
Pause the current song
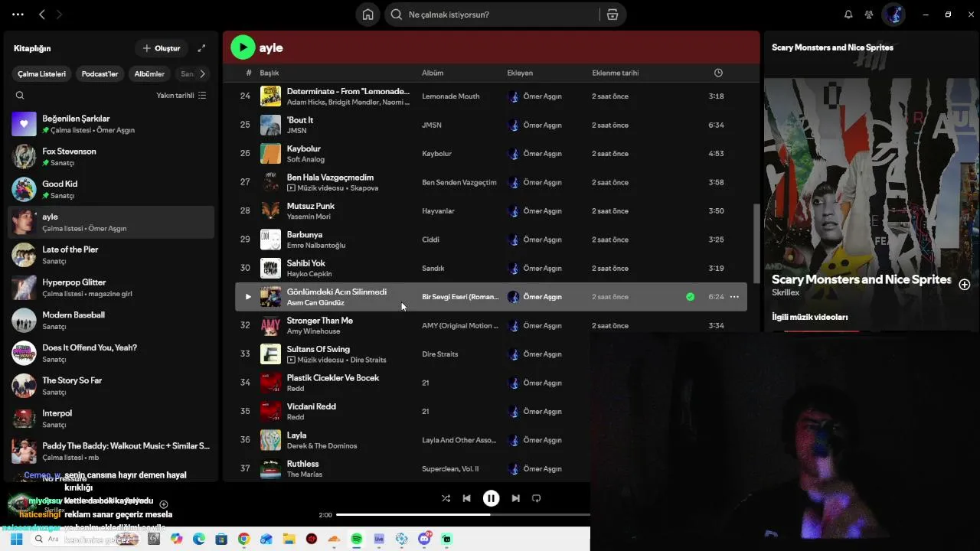coord(492,498)
